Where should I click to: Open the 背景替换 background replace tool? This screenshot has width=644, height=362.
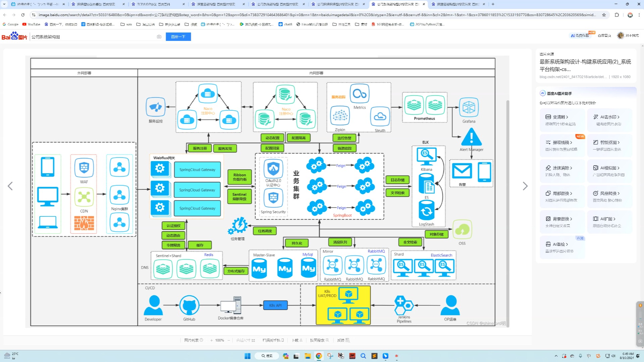pyautogui.click(x=562, y=222)
